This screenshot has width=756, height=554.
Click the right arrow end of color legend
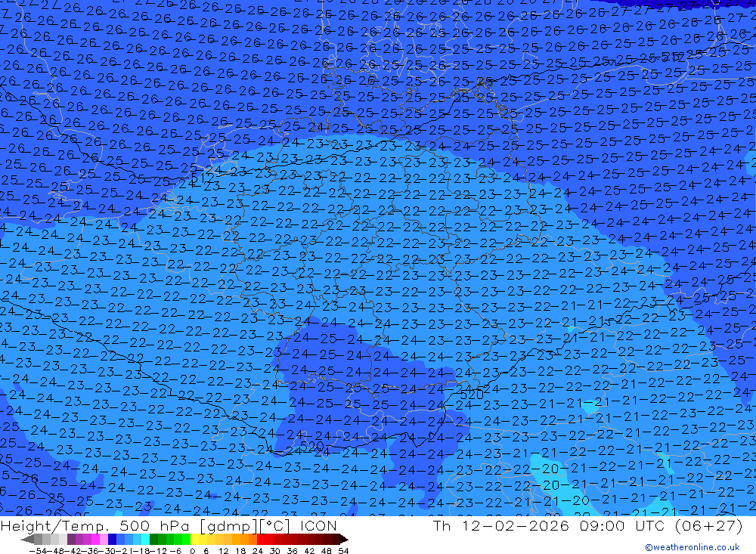click(x=344, y=539)
